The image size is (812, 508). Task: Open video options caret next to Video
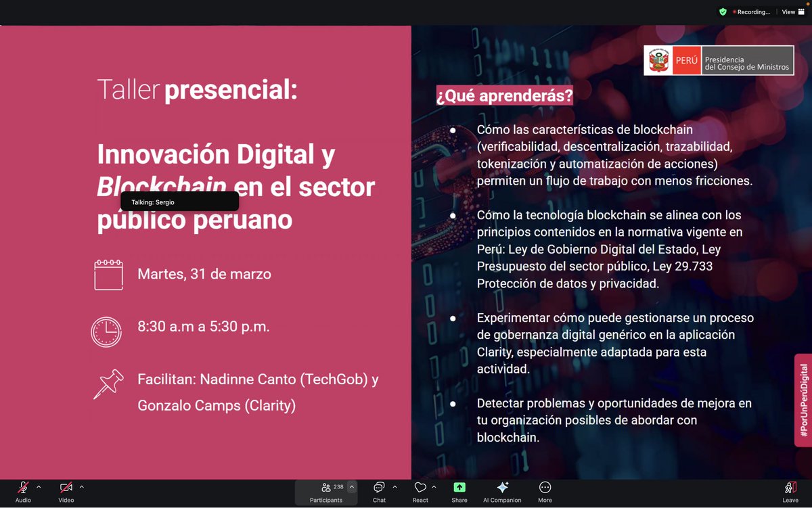click(82, 487)
